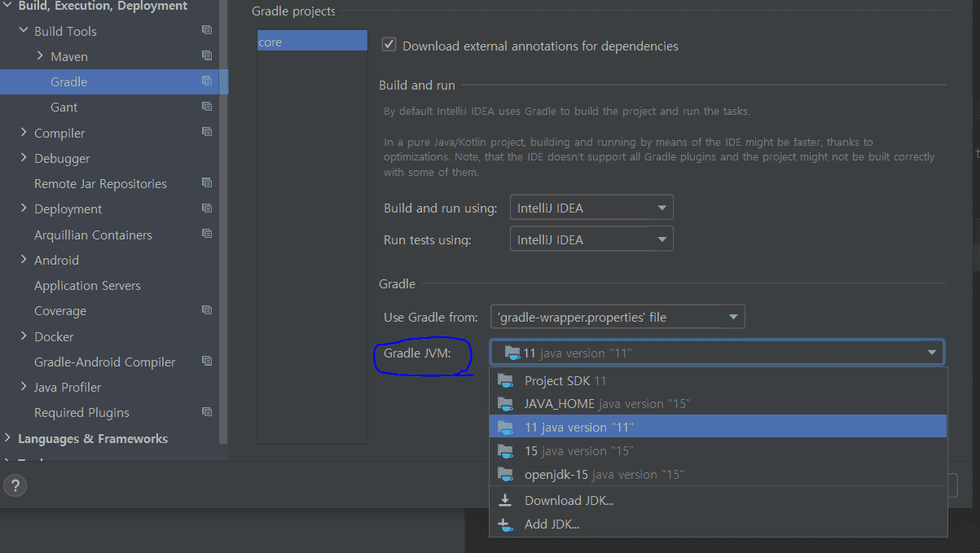Viewport: 980px width, 553px height.
Task: Open the Build and run using dropdown
Action: [591, 208]
